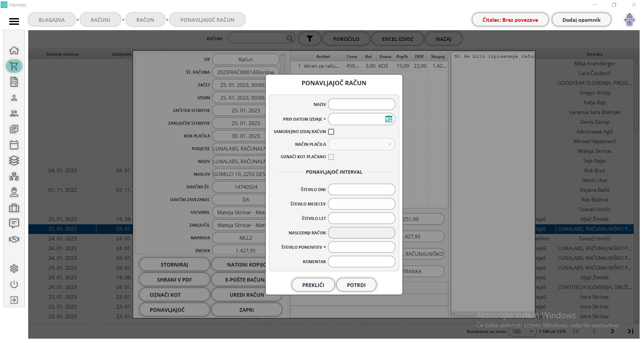Image resolution: width=644 pixels, height=343 pixels.
Task: Open the settings gear in sidebar
Action: (x=14, y=269)
